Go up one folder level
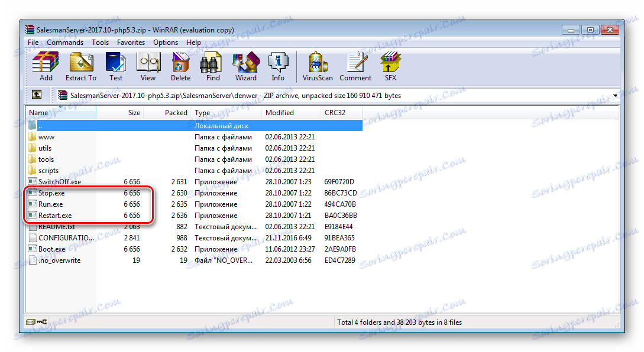The image size is (644, 352). coord(37,95)
